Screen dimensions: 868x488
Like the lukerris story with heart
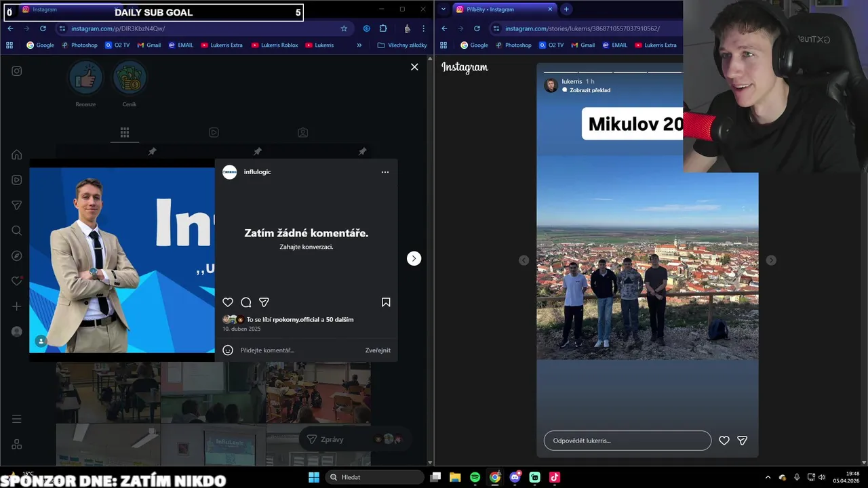[x=724, y=441]
